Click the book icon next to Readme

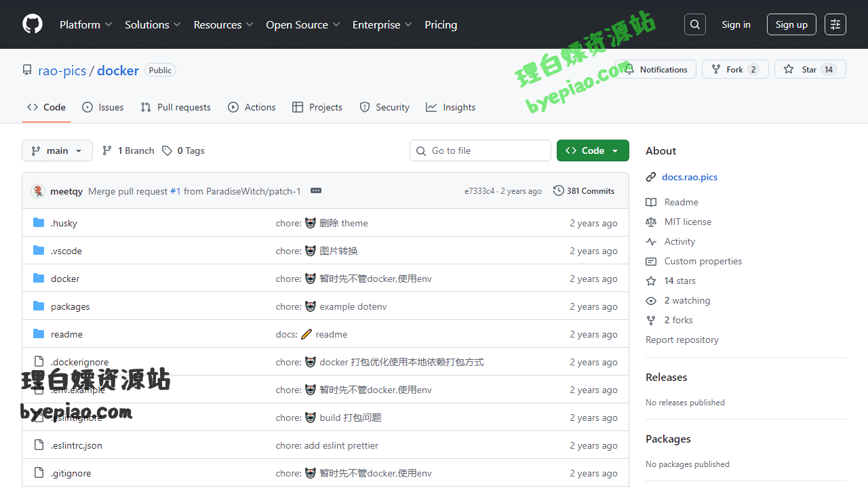tap(651, 202)
